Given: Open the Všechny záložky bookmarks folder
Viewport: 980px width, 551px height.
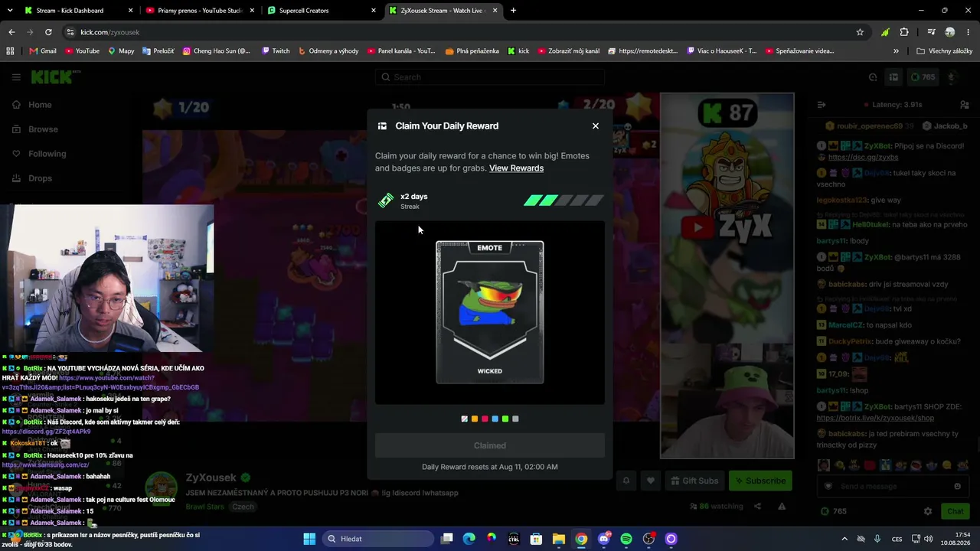Looking at the screenshot, I should [944, 51].
